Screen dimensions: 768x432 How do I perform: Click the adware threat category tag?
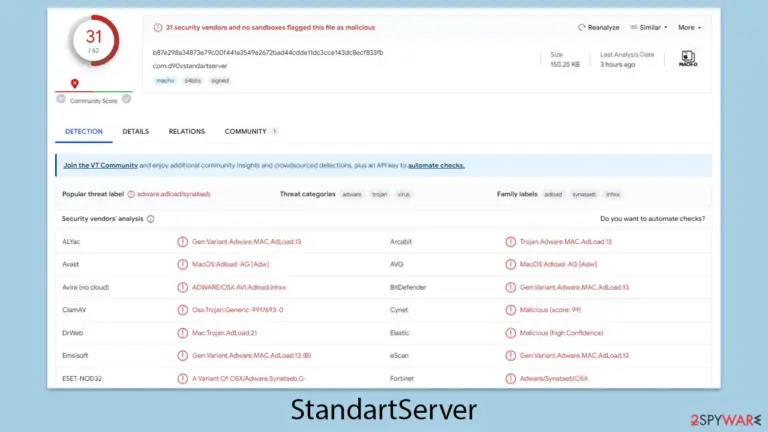coord(352,194)
